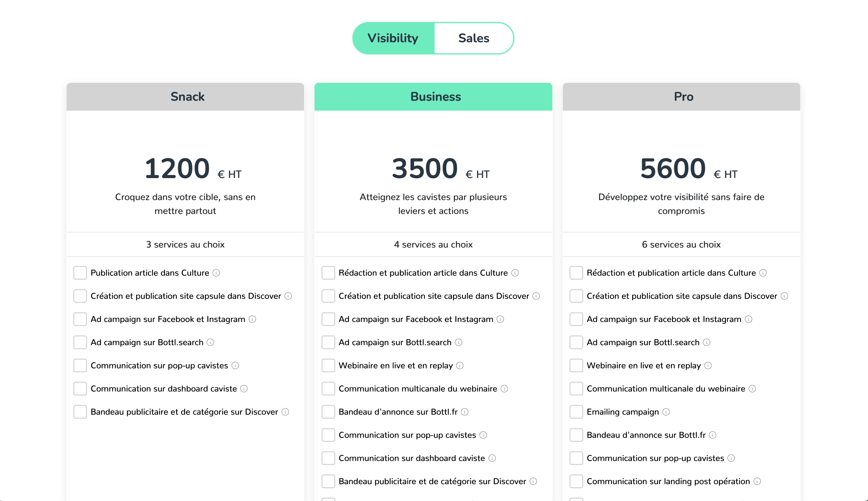Tick Pro Webinaire en live et en replay

[576, 365]
